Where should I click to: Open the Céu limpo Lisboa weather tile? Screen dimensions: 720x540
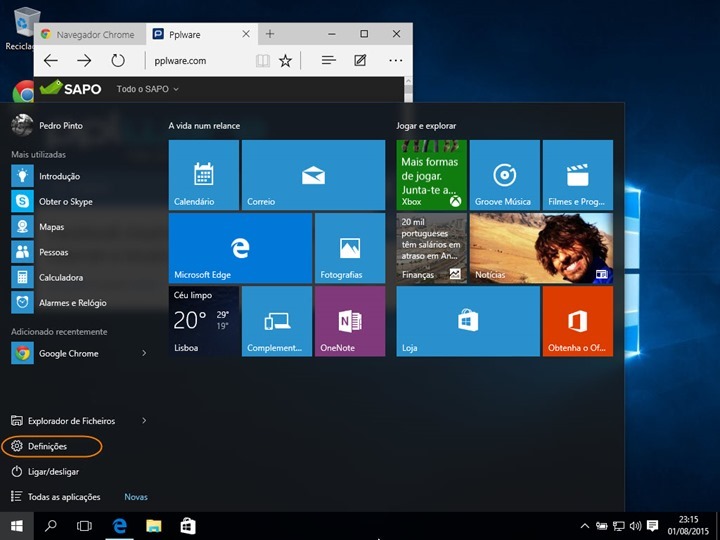click(x=203, y=321)
